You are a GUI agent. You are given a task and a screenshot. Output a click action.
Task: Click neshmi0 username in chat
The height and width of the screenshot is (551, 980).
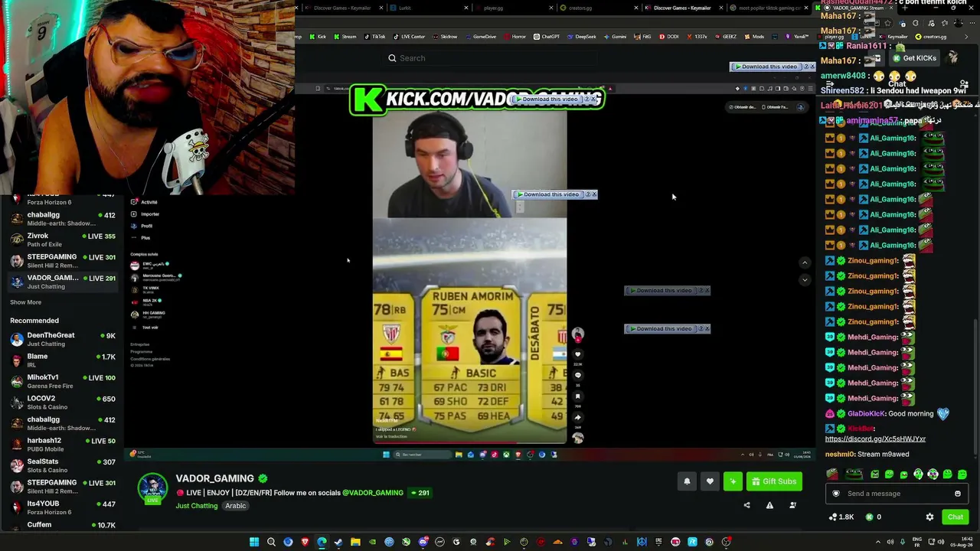(841, 455)
